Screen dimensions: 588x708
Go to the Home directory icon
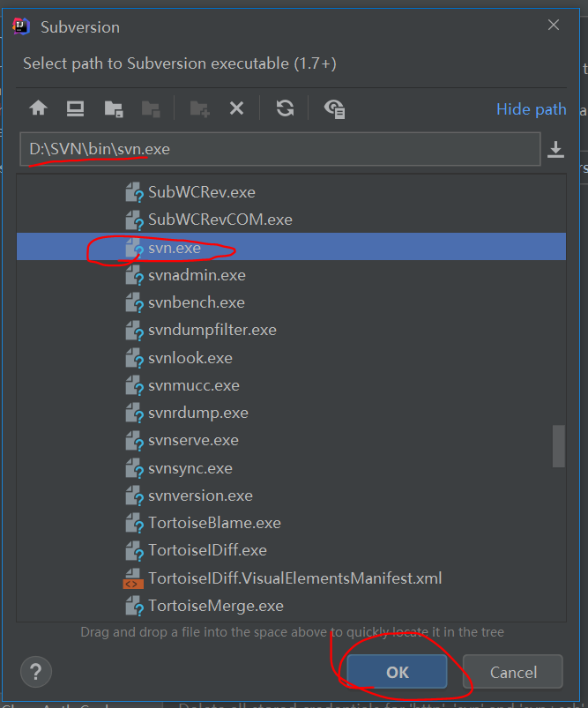pyautogui.click(x=39, y=108)
